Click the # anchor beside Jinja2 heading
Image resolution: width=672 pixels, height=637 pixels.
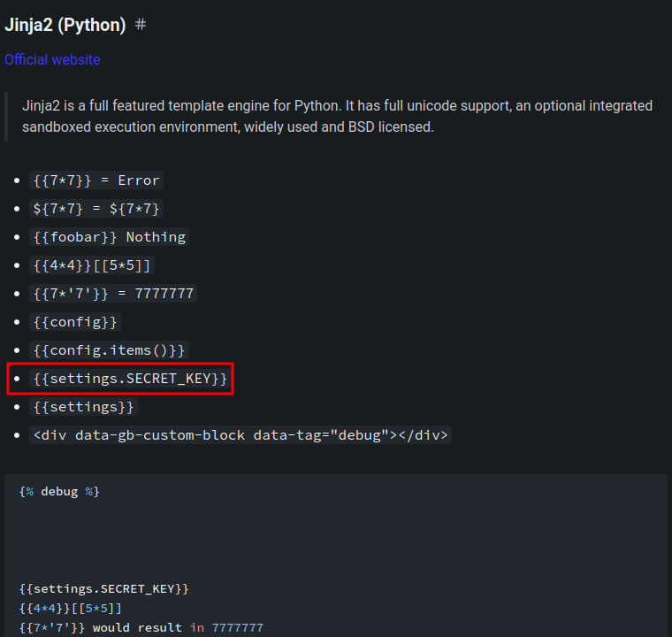(x=141, y=25)
